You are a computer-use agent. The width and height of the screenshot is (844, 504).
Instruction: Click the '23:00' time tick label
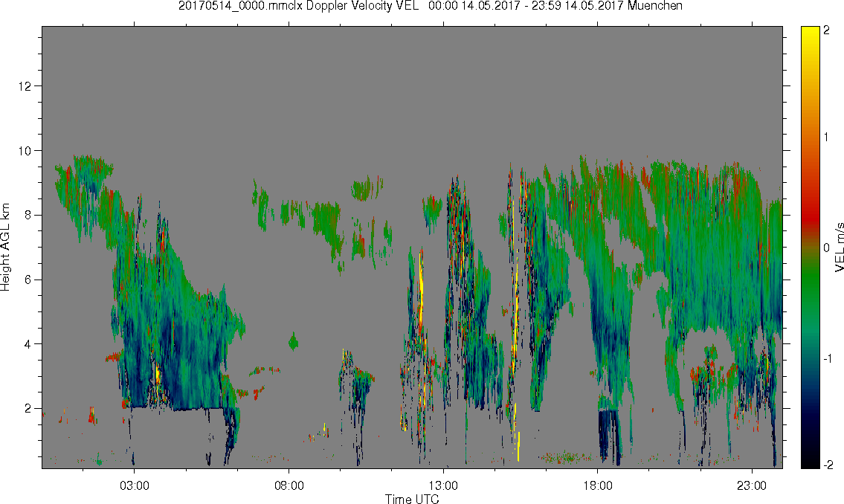[x=752, y=485]
